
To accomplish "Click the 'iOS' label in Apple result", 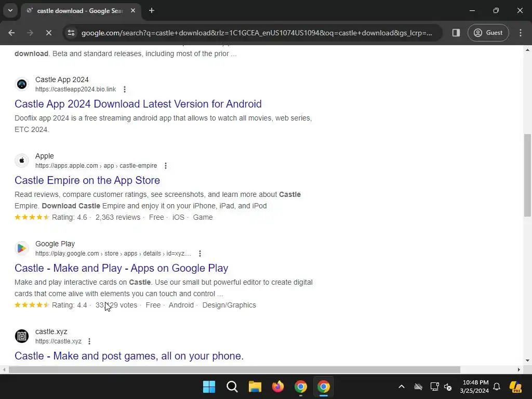I will tap(178, 218).
